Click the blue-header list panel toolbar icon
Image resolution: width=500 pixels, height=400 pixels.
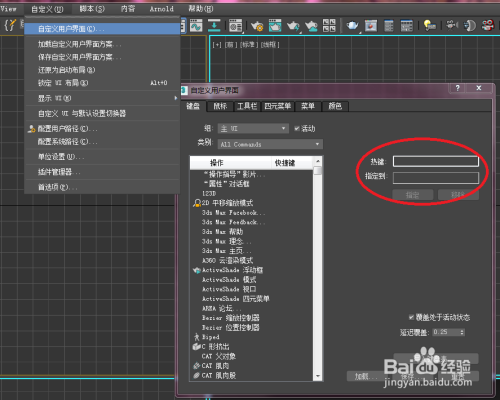click(x=389, y=26)
